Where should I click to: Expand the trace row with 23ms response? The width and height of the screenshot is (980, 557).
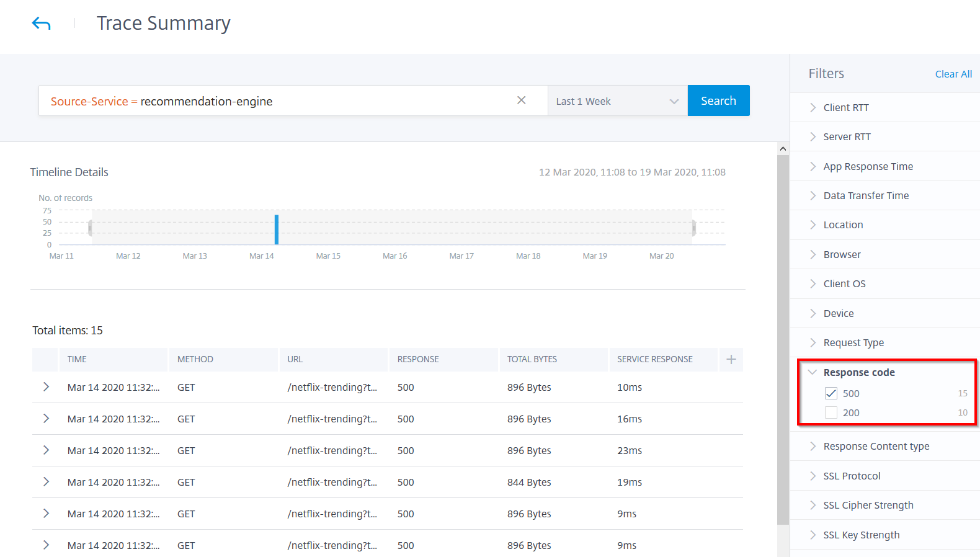(x=46, y=450)
